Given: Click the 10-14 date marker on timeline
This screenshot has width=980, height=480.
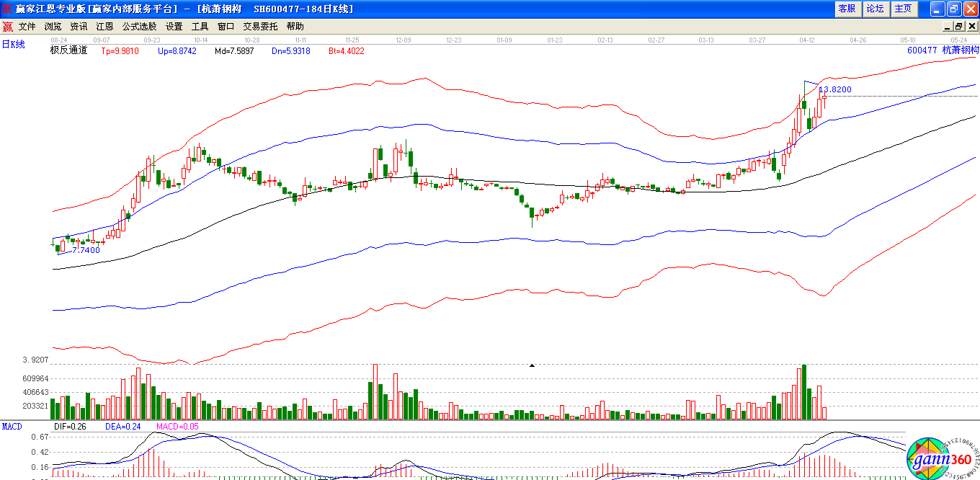Looking at the screenshot, I should click(201, 40).
